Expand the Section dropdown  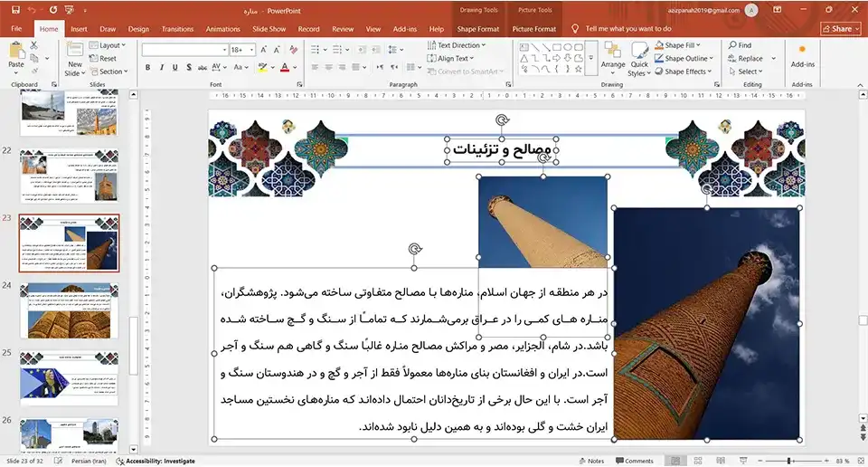(x=110, y=71)
